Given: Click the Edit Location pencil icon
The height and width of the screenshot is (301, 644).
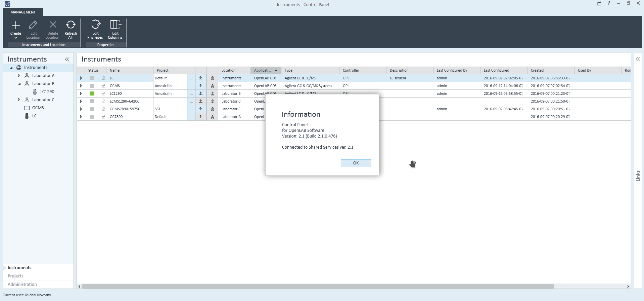Looking at the screenshot, I should coord(33,25).
